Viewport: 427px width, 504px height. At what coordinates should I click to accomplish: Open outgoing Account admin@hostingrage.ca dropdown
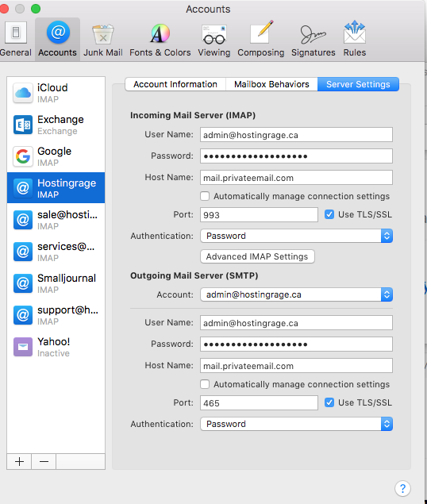[x=297, y=294]
